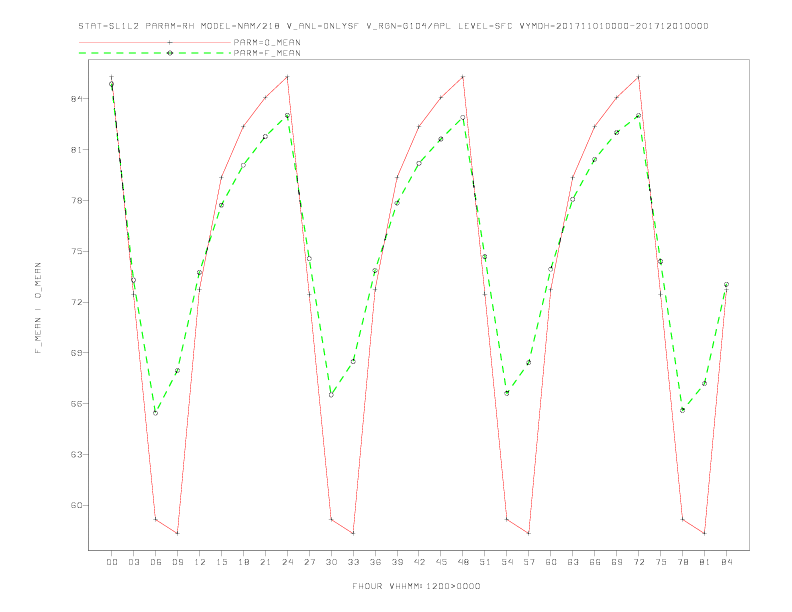792x612 pixels.
Task: Select the PARM=F_MEAN legend label
Action: click(x=267, y=53)
